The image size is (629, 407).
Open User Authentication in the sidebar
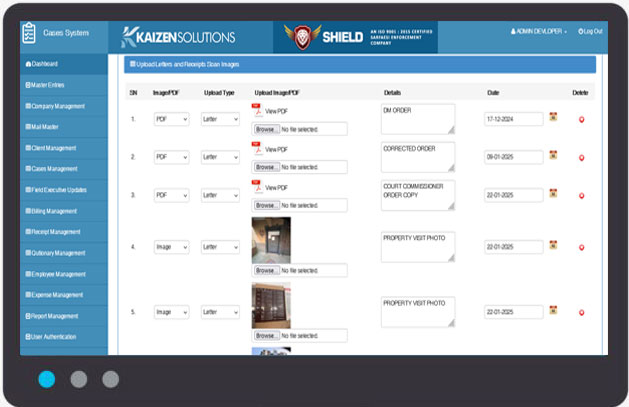[x=64, y=337]
